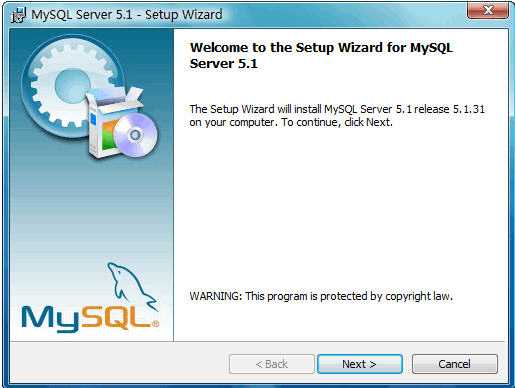
Task: Click the Cancel button
Action: coord(455,364)
